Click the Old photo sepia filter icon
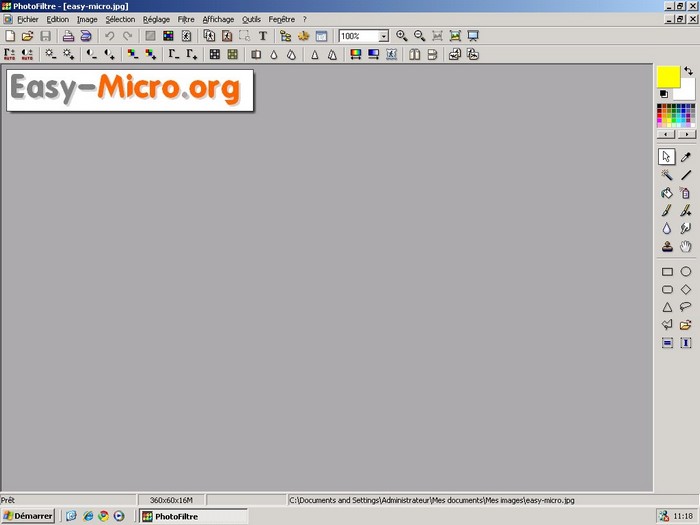700x525 pixels. [x=233, y=54]
